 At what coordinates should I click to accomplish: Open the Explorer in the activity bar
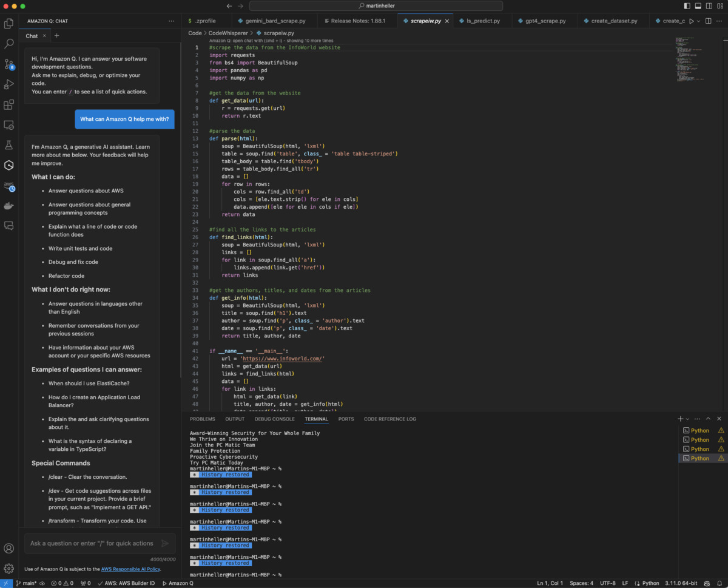[x=8, y=23]
